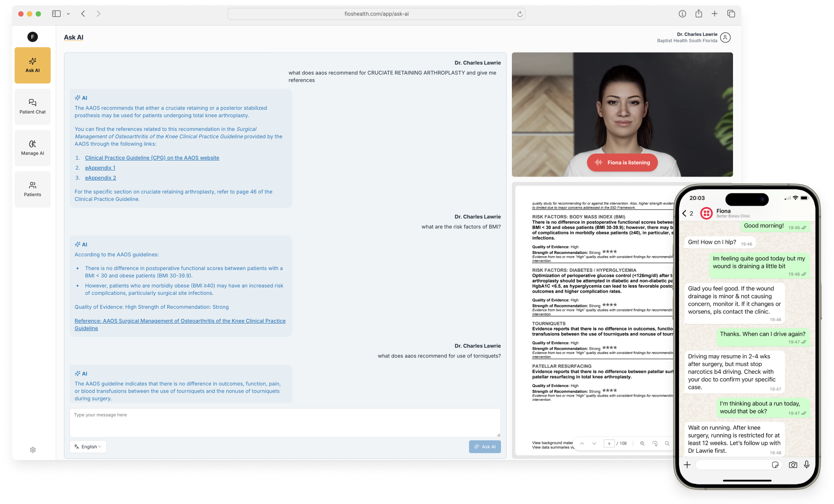This screenshot has width=834, height=504.
Task: Click the Fiona avatar video panel
Action: click(x=622, y=114)
